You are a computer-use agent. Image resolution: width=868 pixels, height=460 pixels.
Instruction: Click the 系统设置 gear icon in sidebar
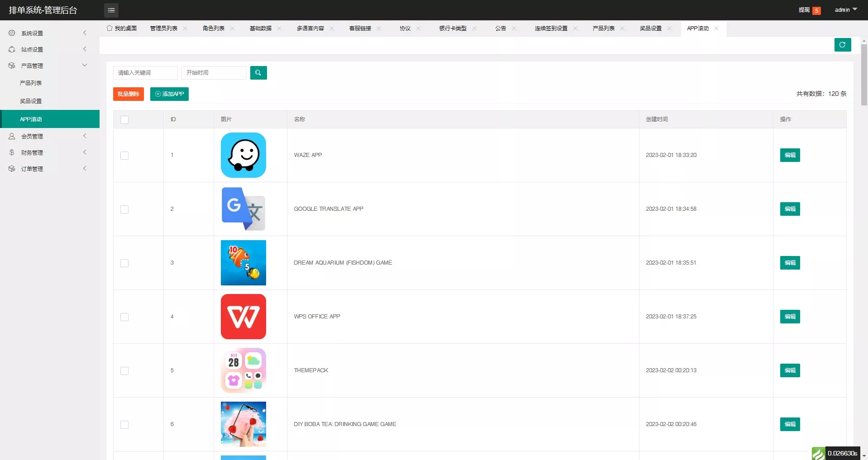(12, 33)
